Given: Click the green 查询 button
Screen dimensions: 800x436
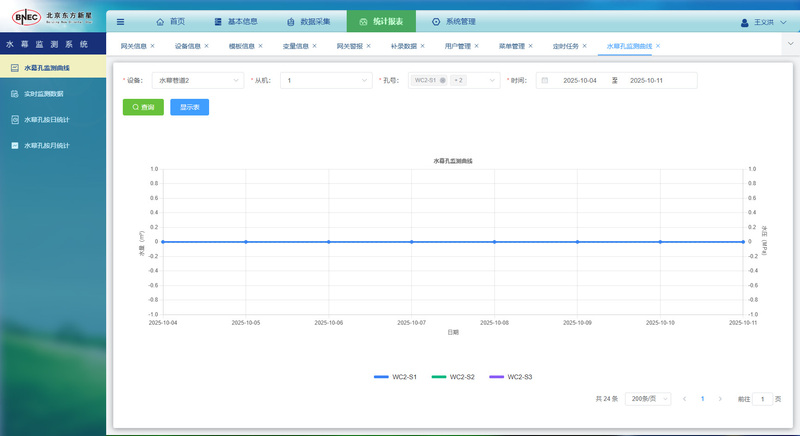Looking at the screenshot, I should pos(143,107).
